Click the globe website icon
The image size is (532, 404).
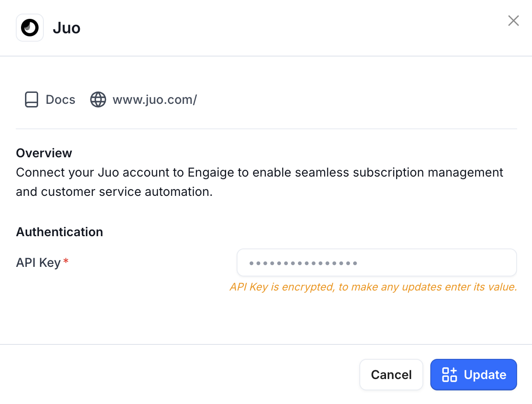(x=98, y=100)
